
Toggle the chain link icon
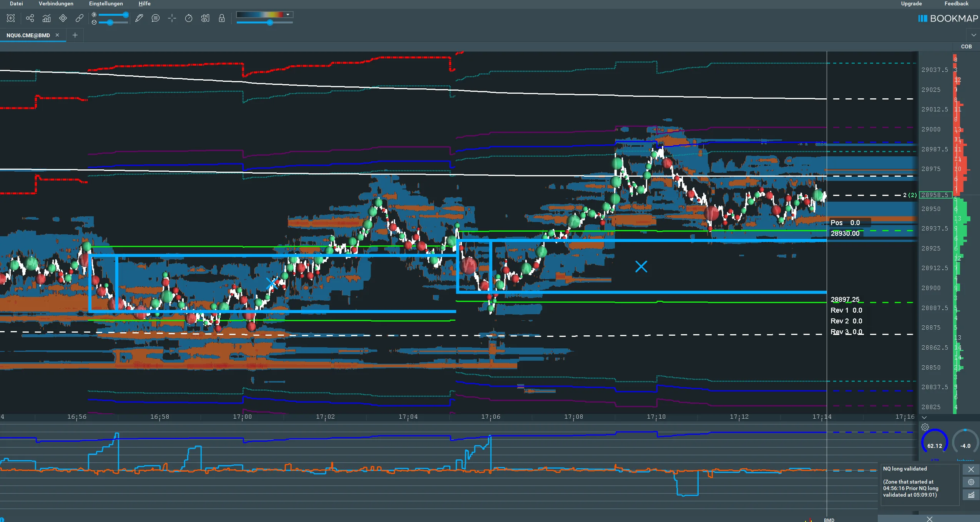[80, 18]
